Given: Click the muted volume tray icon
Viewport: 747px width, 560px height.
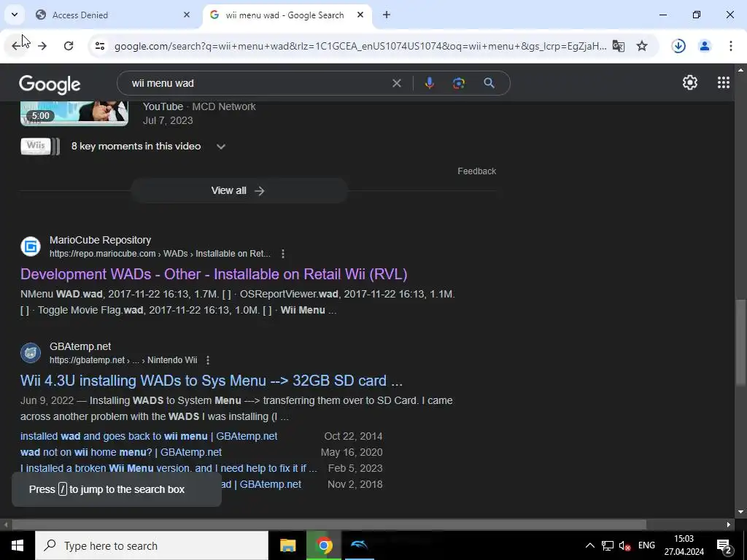Looking at the screenshot, I should coord(624,545).
